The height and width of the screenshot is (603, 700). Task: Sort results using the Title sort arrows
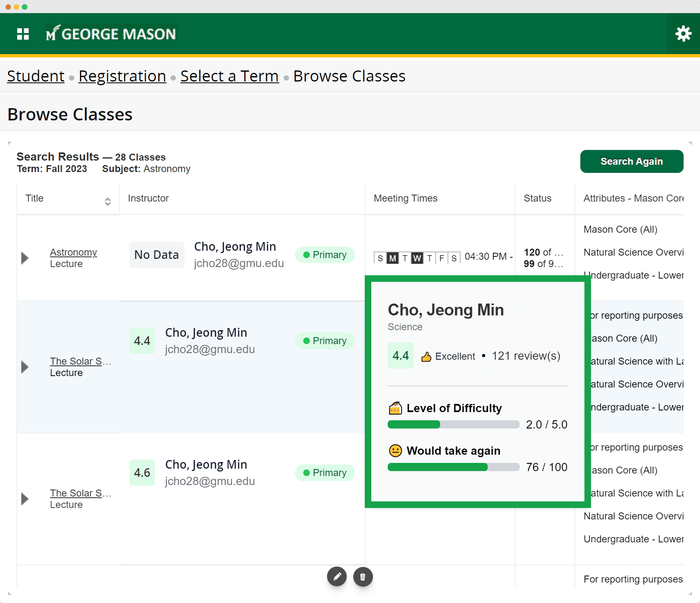click(108, 202)
